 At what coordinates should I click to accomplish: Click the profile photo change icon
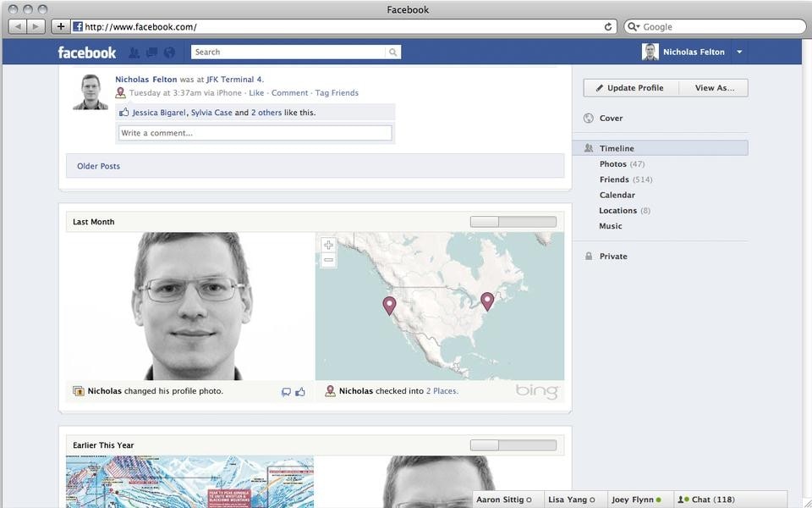point(78,391)
